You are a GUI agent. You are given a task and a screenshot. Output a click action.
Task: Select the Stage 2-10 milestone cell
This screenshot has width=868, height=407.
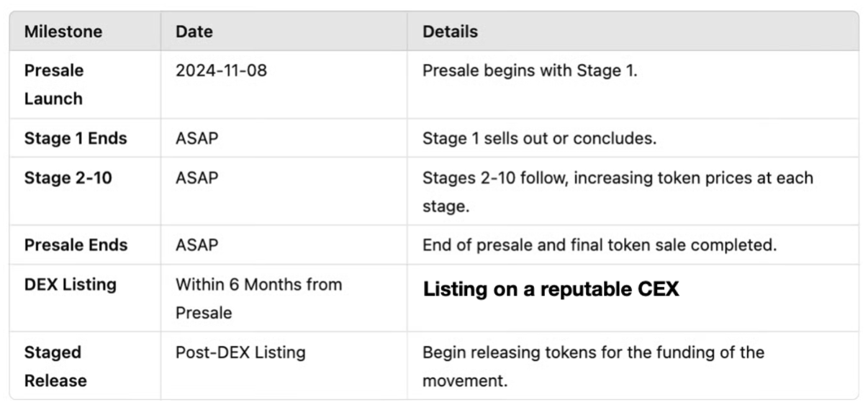coord(68,177)
